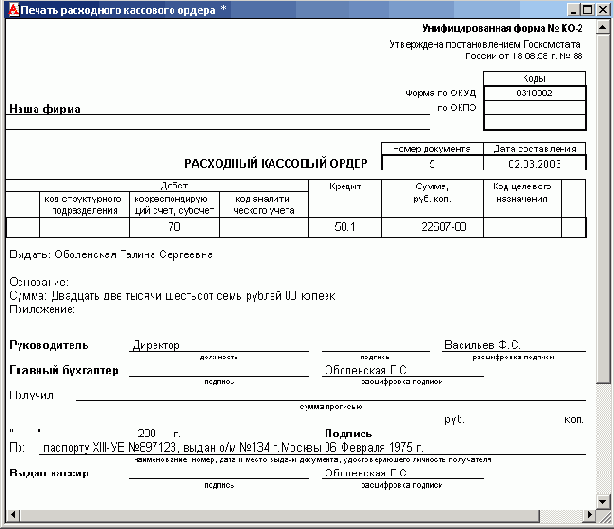Click the date cell 02.03.2003
Image resolution: width=614 pixels, height=529 pixels.
(534, 163)
